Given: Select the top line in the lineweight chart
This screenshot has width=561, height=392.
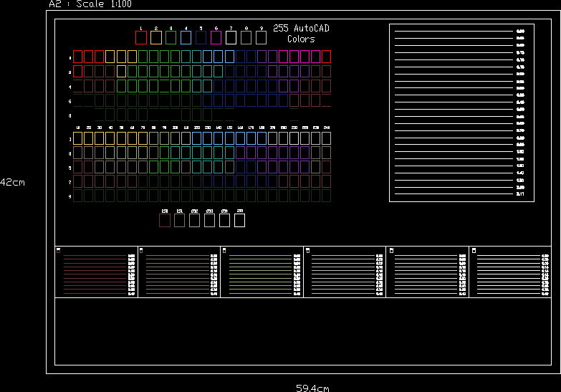Looking at the screenshot, I should tap(453, 32).
